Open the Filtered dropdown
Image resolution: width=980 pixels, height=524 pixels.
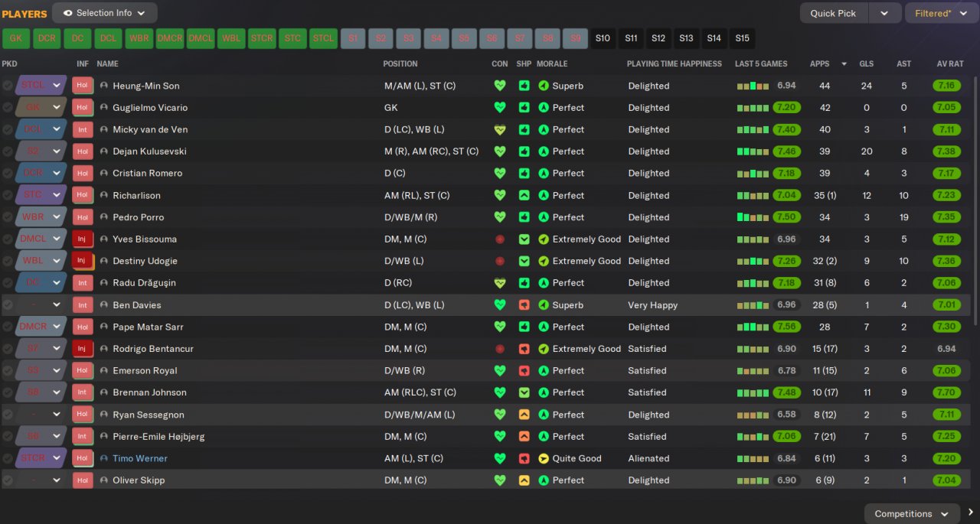(941, 13)
